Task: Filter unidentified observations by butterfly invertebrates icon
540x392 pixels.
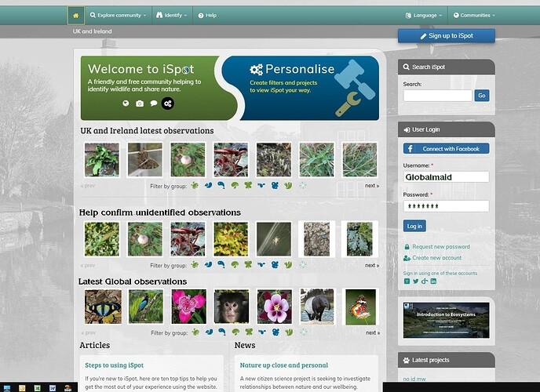Action: [248, 264]
